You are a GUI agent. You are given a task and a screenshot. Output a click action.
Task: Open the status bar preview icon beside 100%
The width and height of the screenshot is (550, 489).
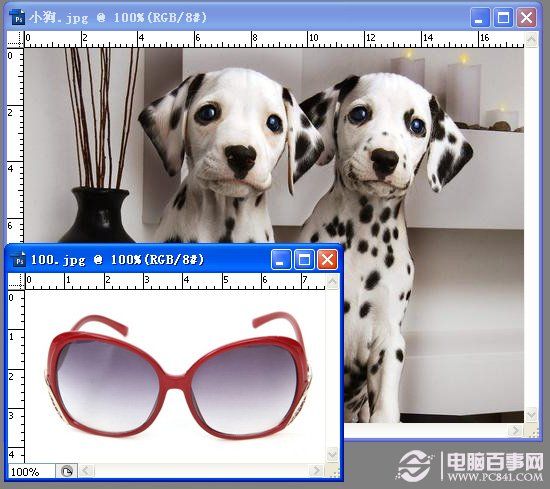(x=67, y=471)
